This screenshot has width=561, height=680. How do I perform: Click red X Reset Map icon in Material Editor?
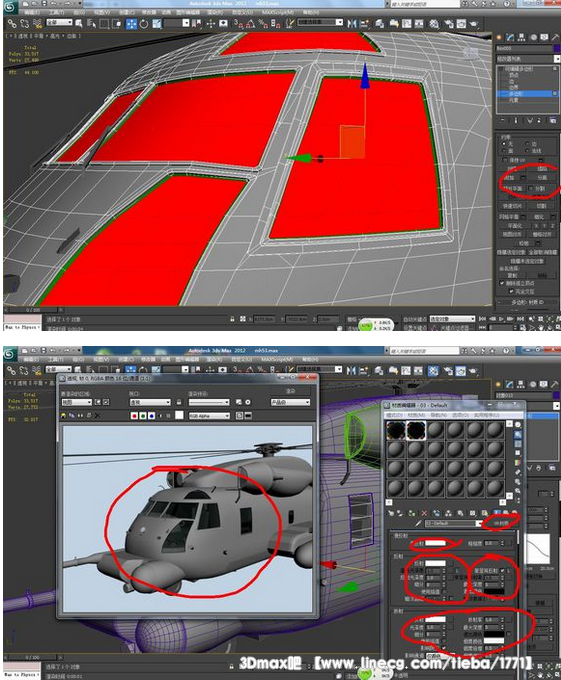[x=424, y=513]
